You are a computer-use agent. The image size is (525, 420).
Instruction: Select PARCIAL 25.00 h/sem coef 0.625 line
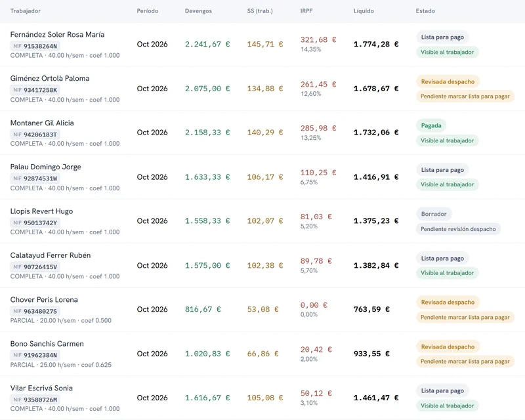pos(61,365)
